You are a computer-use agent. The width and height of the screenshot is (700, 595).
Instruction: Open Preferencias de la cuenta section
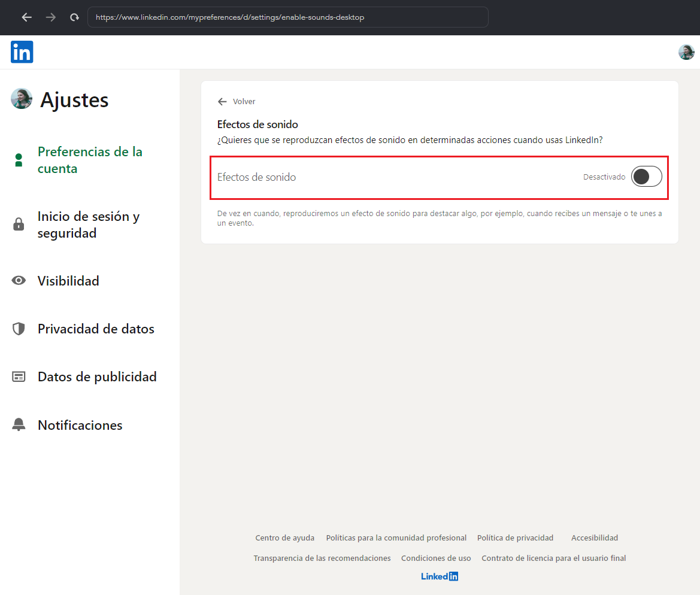pos(90,160)
